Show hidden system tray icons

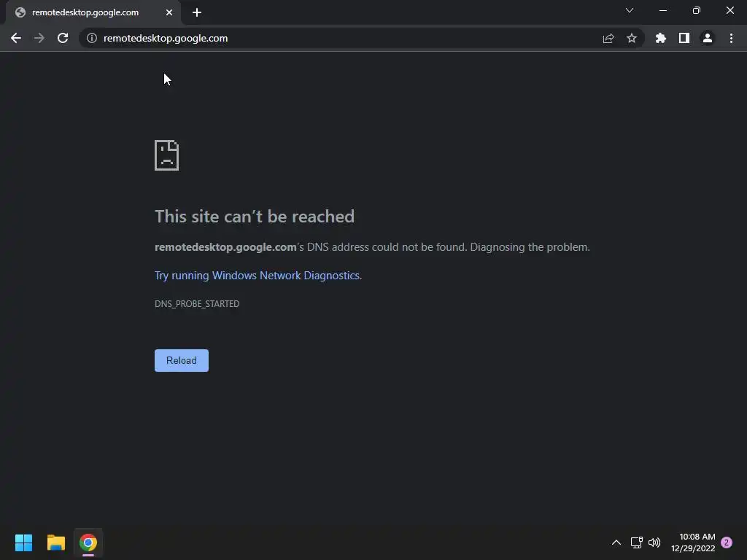(x=616, y=542)
